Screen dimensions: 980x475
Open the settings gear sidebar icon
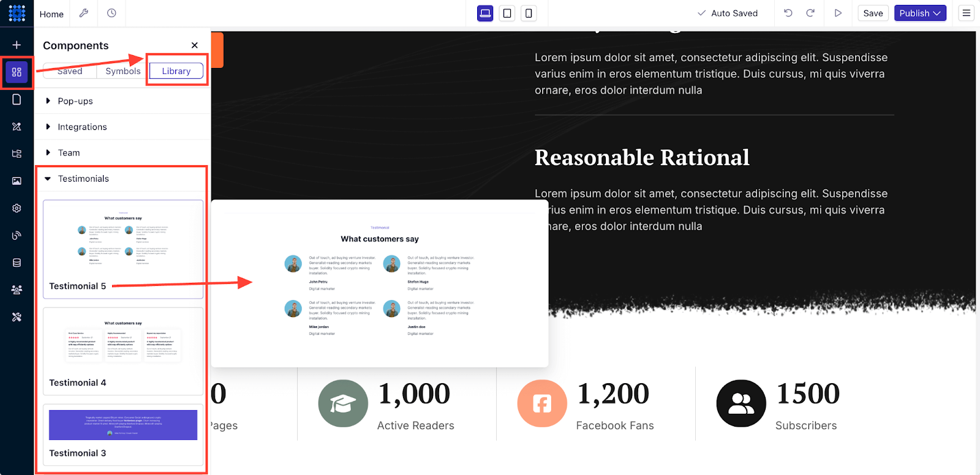click(17, 208)
